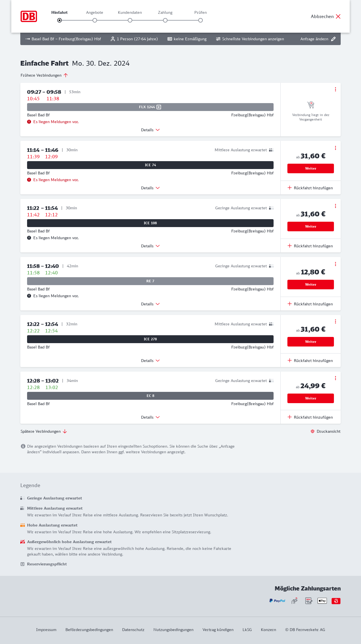This screenshot has width=361, height=644.
Task: Open three-dot menu for RE 7 connection
Action: [x=335, y=264]
